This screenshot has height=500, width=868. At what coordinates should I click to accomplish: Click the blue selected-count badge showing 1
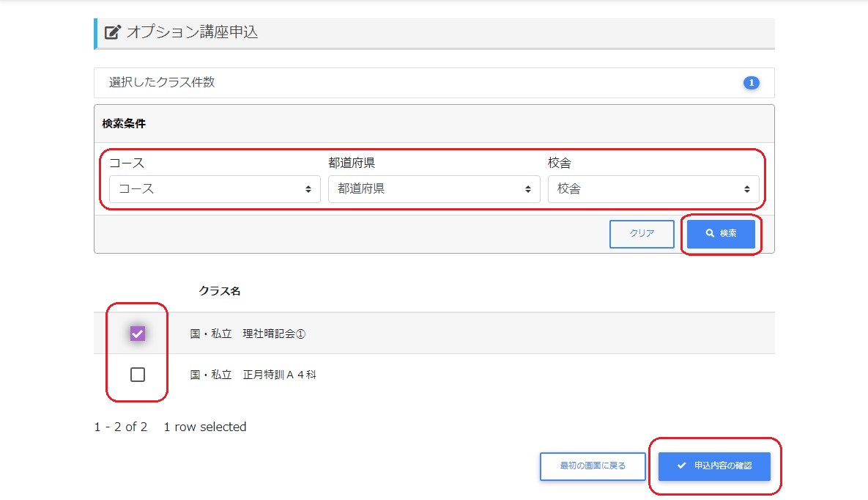click(751, 83)
